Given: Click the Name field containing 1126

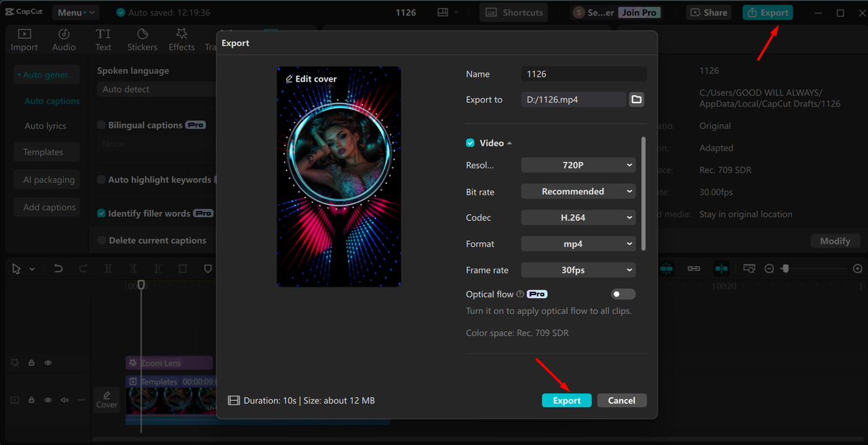Looking at the screenshot, I should tap(584, 74).
